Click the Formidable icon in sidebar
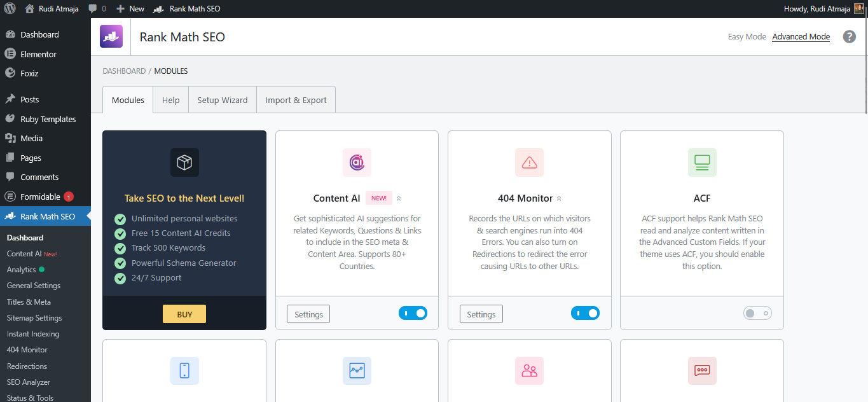 (10, 197)
